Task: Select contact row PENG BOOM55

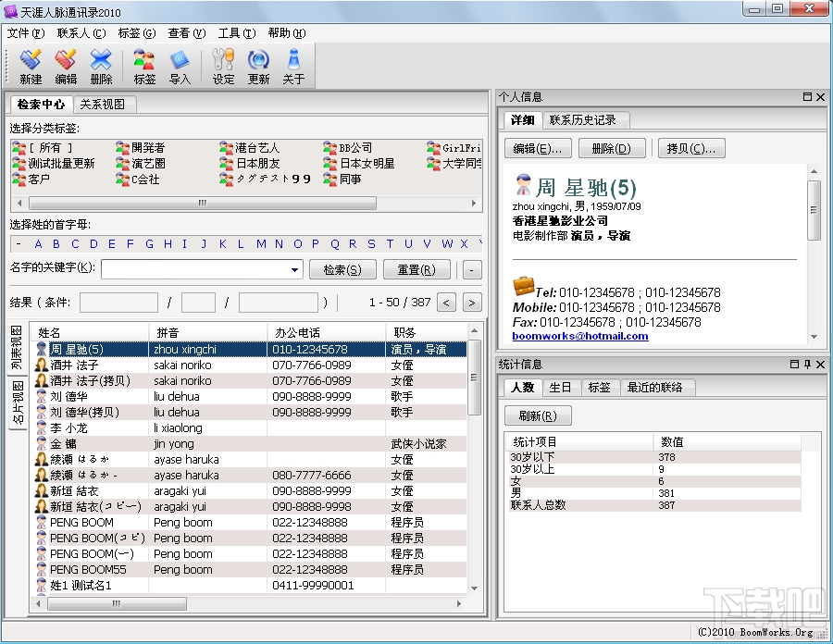Action: (x=249, y=570)
